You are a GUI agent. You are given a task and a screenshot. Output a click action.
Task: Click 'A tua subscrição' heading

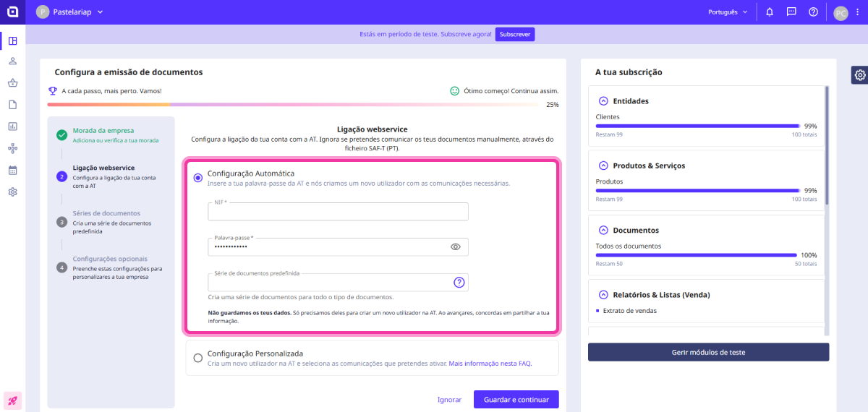[x=629, y=72]
